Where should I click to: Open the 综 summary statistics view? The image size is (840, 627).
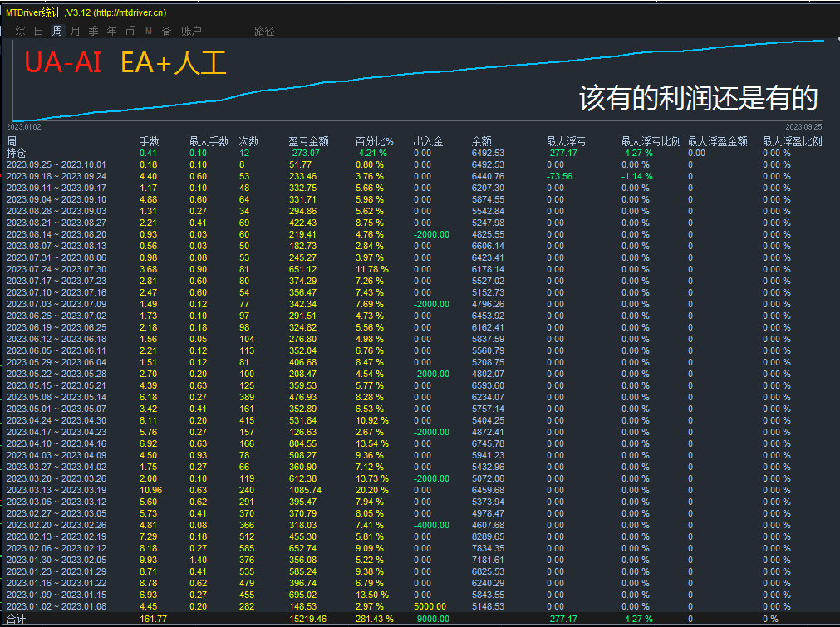[x=20, y=31]
